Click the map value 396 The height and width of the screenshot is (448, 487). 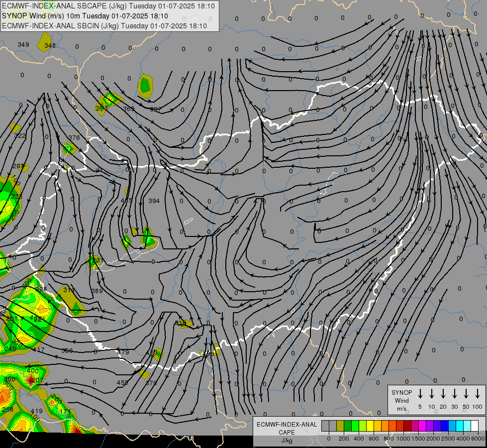tap(67, 351)
